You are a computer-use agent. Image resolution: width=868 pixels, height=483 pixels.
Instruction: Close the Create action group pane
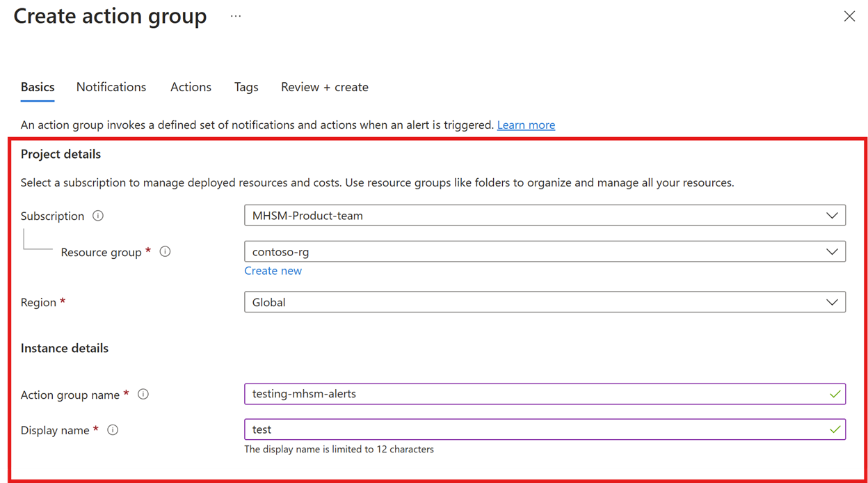[849, 16]
